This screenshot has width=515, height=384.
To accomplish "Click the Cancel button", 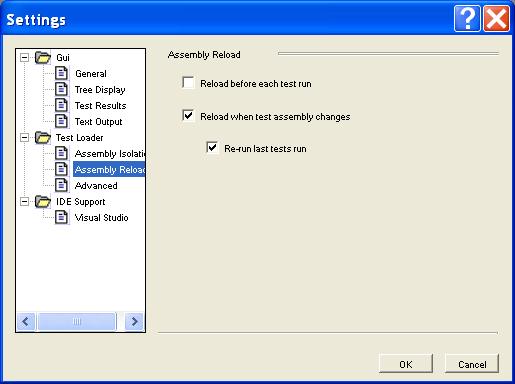I will [472, 364].
